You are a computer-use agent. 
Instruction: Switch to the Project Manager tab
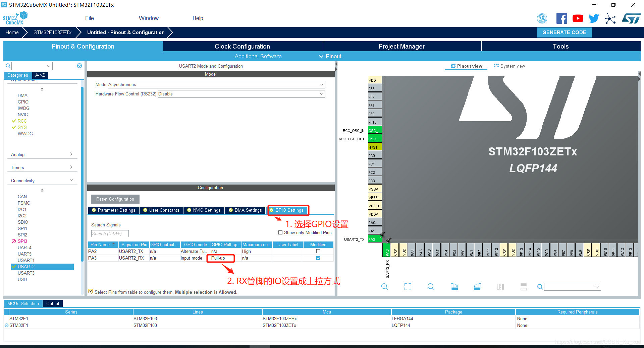tap(401, 46)
